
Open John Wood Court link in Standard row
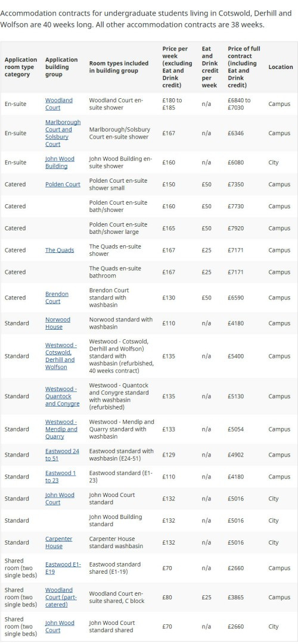tap(60, 499)
